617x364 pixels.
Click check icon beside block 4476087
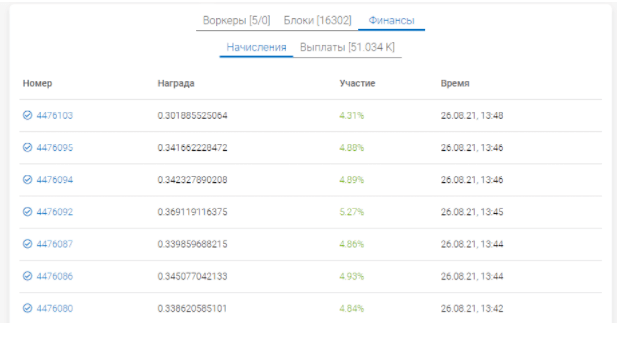(x=27, y=244)
